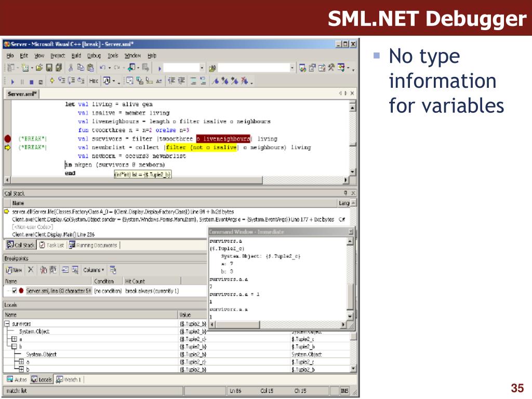
Task: Click the Solution Explorer toolbar icon
Action: (x=302, y=68)
